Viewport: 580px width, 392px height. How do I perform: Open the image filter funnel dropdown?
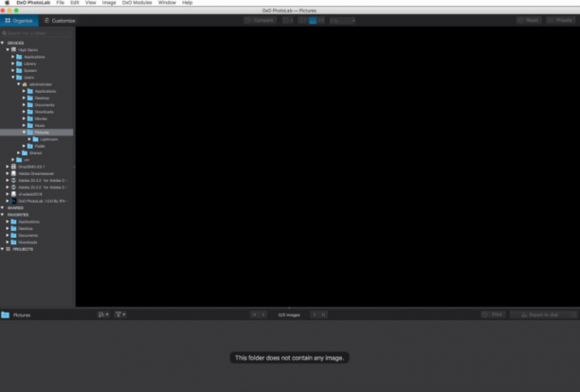[x=120, y=314]
